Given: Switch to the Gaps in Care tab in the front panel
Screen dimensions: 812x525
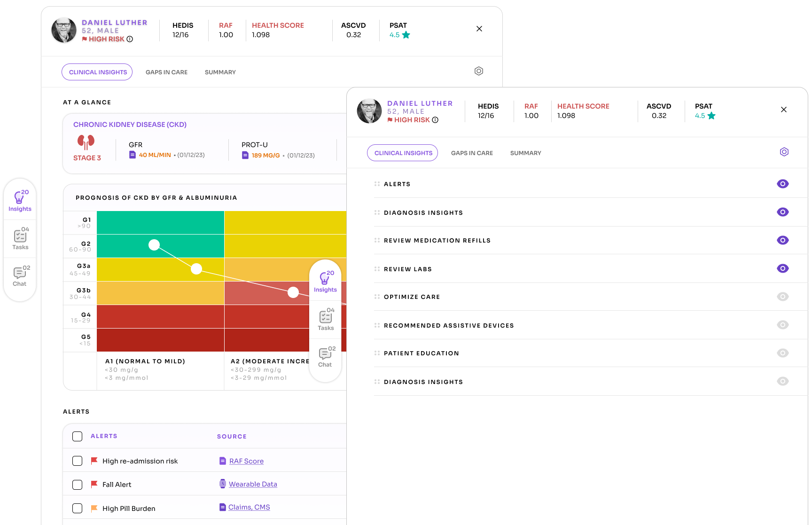Looking at the screenshot, I should coord(472,153).
